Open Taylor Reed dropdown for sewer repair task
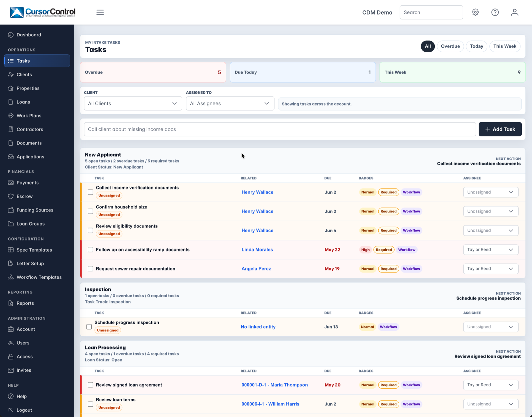Viewport: 532px width, 417px height. pos(491,269)
